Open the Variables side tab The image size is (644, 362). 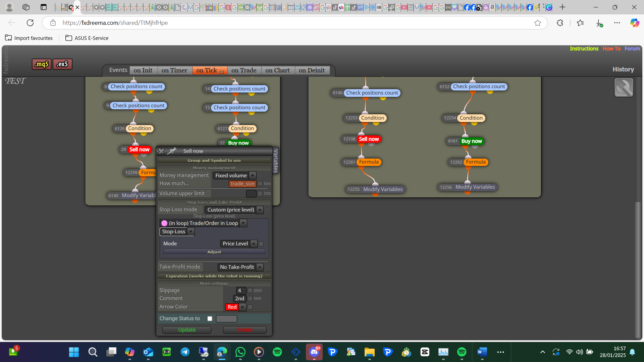(x=276, y=161)
